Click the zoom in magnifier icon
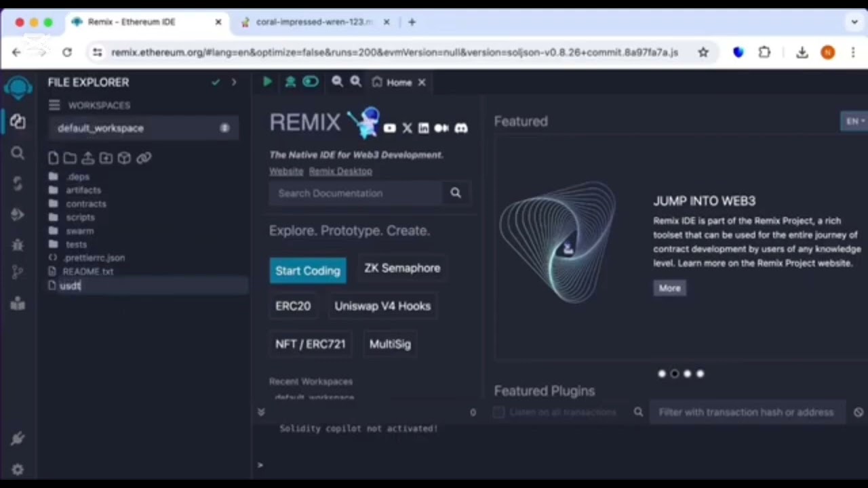The height and width of the screenshot is (488, 868). (x=355, y=82)
